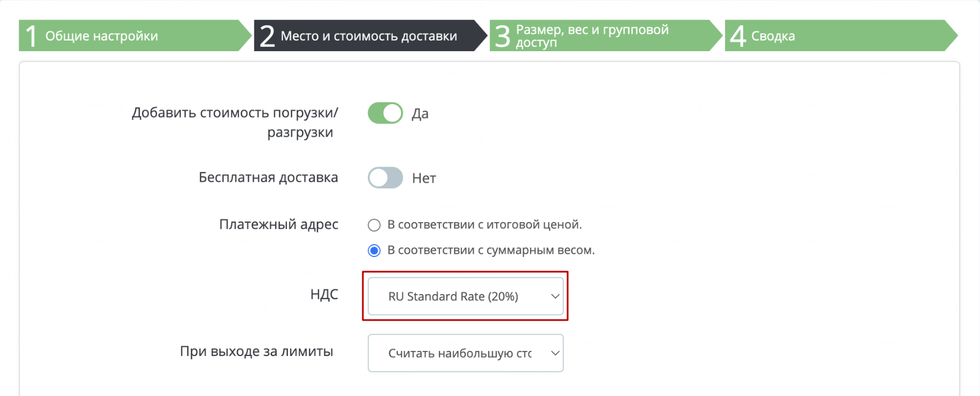Enable the Бесплатная доставка switch
980x396 pixels.
coord(385,178)
